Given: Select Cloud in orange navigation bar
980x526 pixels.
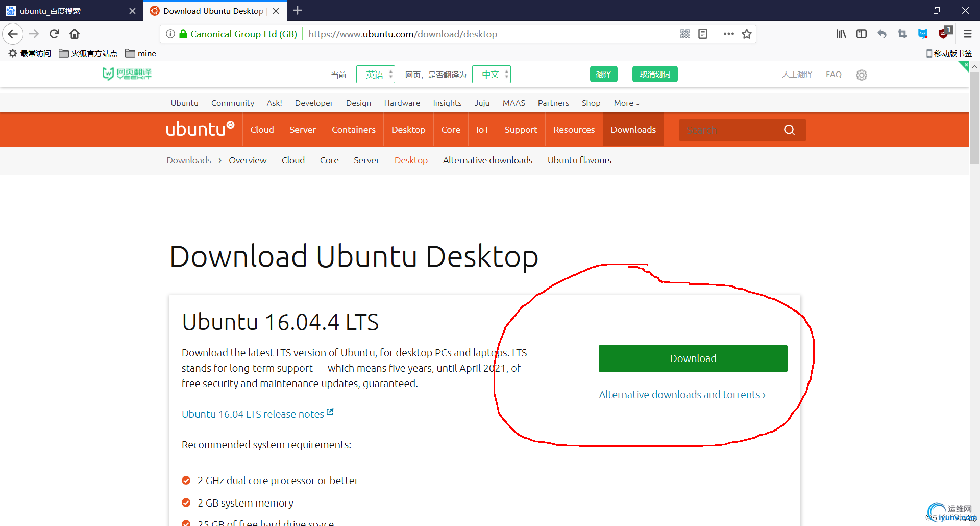Looking at the screenshot, I should tap(262, 130).
